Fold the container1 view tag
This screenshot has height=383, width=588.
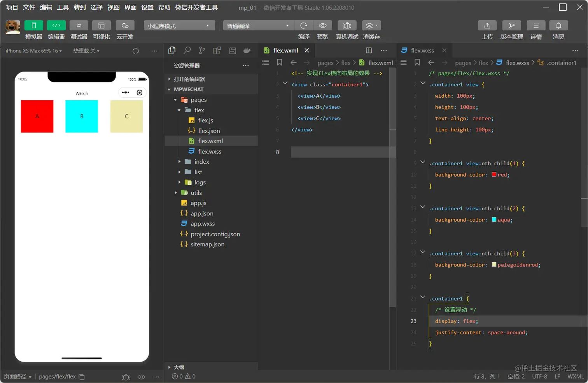285,83
